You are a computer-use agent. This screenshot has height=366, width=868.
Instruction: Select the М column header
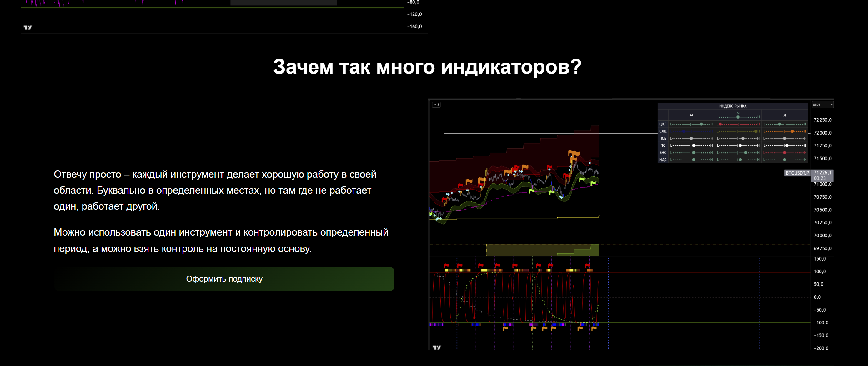tap(691, 115)
